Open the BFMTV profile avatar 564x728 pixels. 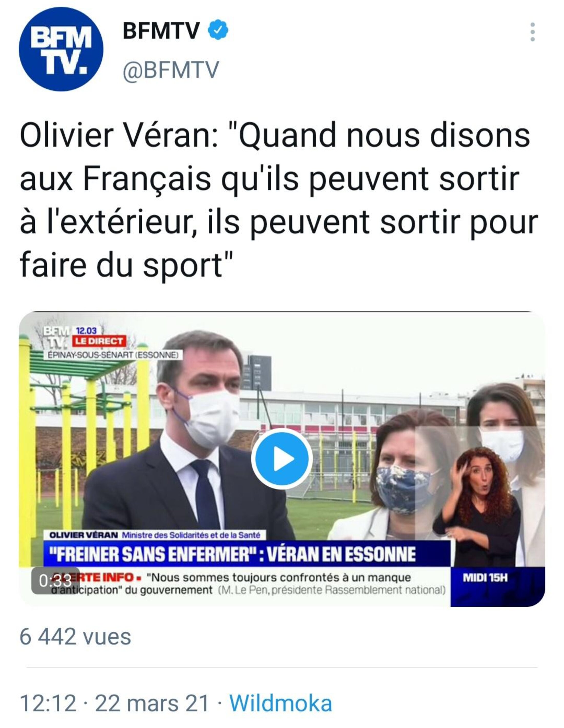61,49
